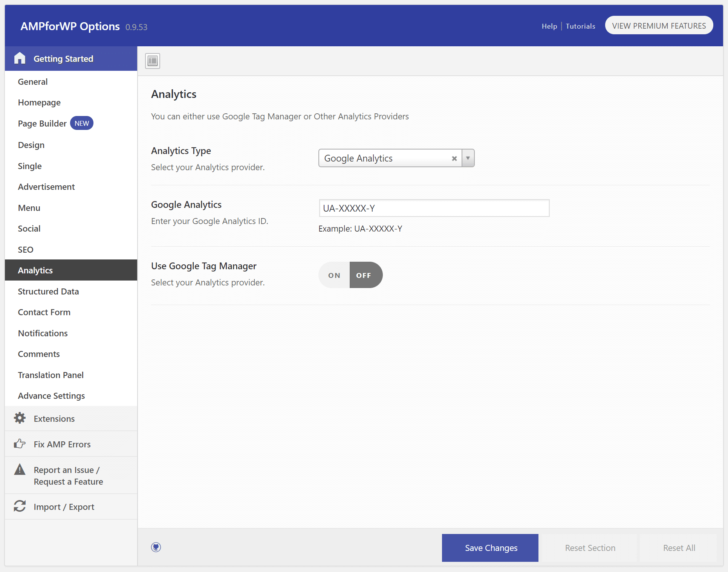Open the Advance Settings section
This screenshot has width=728, height=572.
pyautogui.click(x=71, y=396)
